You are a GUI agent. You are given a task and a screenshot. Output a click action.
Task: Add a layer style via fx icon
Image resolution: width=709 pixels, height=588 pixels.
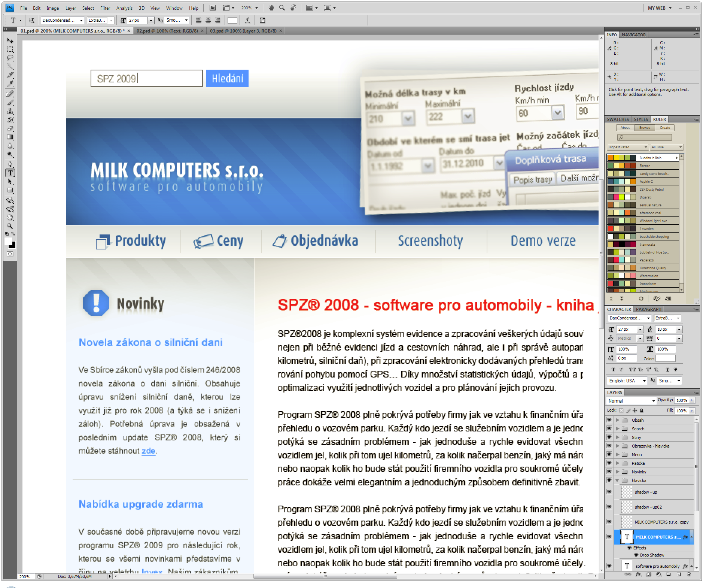point(639,575)
